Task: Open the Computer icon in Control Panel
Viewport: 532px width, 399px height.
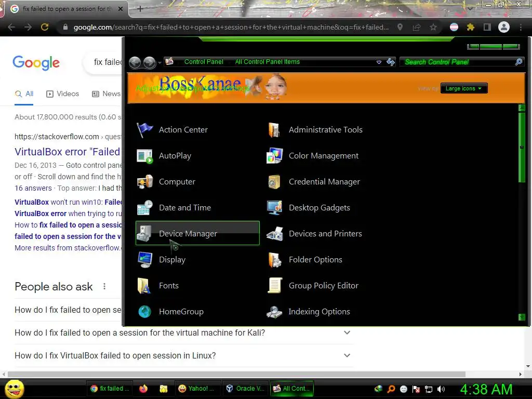Action: pos(144,182)
